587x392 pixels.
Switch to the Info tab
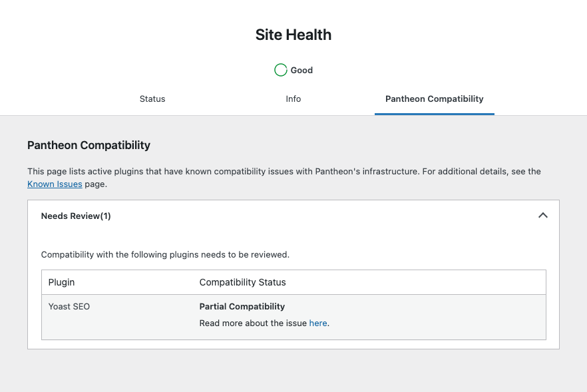293,98
